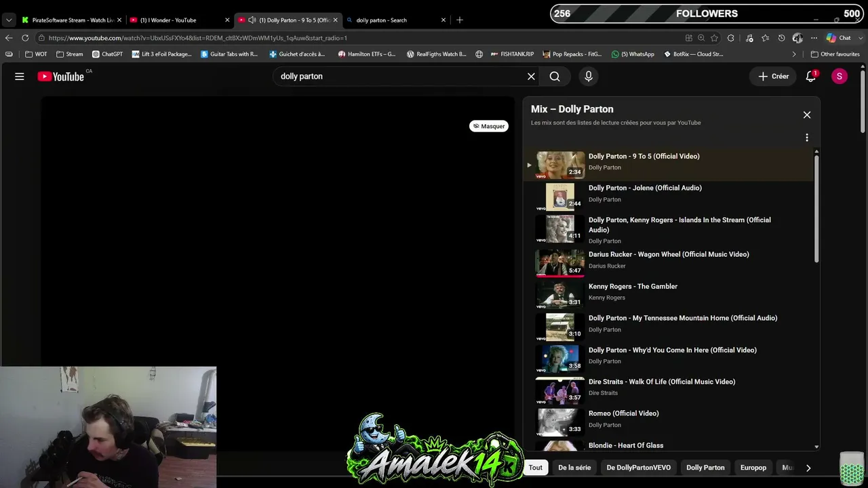Play 'Why'd You Come In Here' video
The width and height of the screenshot is (868, 488).
[668, 359]
